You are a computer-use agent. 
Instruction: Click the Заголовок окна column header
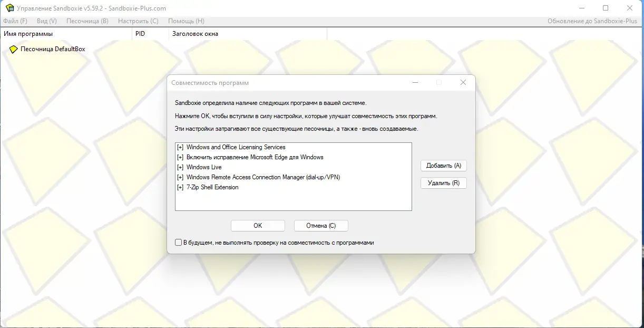(248, 34)
